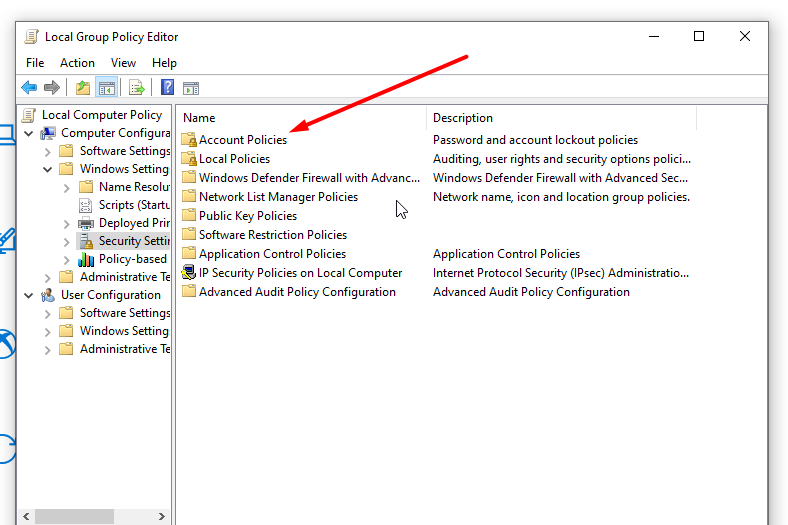Select Windows Settings label under User Configuration
This screenshot has height=525, width=788.
[125, 331]
